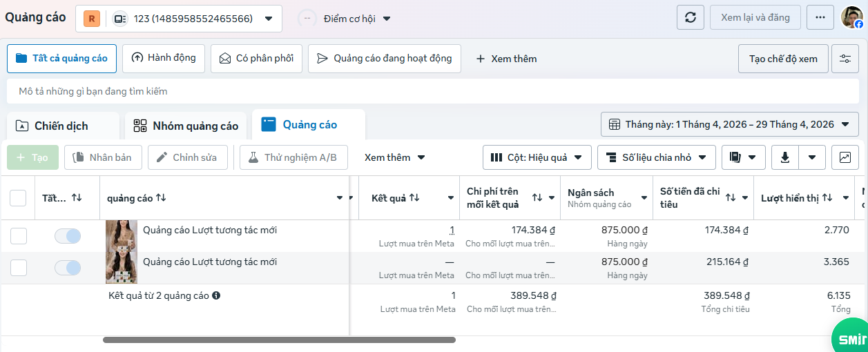Click the Tạo chế độ xem button
Image resolution: width=868 pixels, height=352 pixels.
click(783, 59)
